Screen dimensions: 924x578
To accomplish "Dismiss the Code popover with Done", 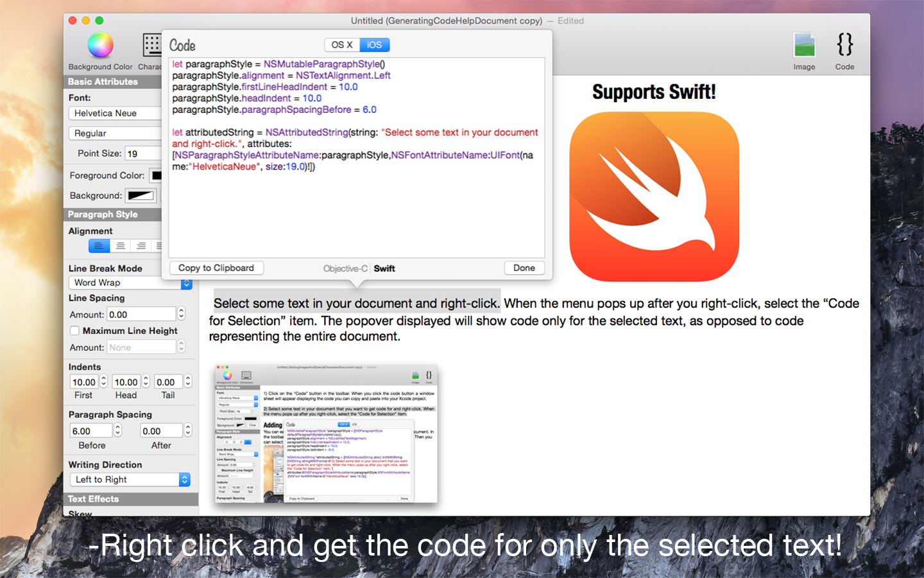I will 524,268.
